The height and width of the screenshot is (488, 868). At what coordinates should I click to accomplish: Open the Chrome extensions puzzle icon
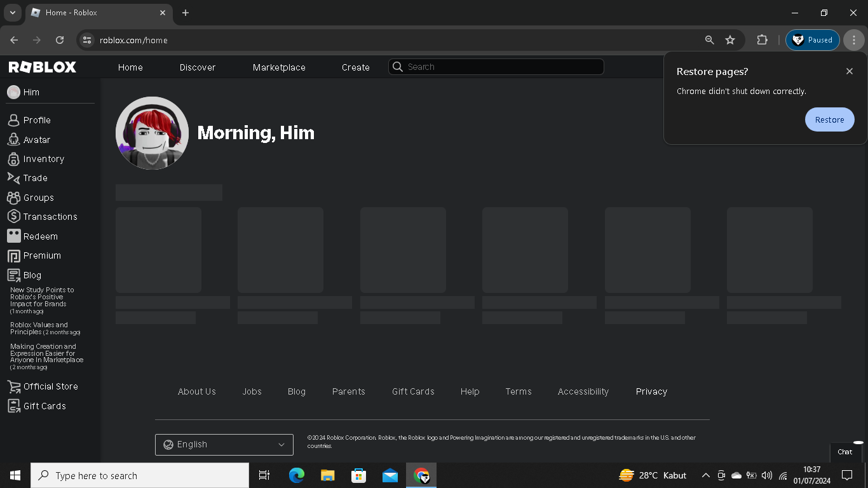pos(762,40)
